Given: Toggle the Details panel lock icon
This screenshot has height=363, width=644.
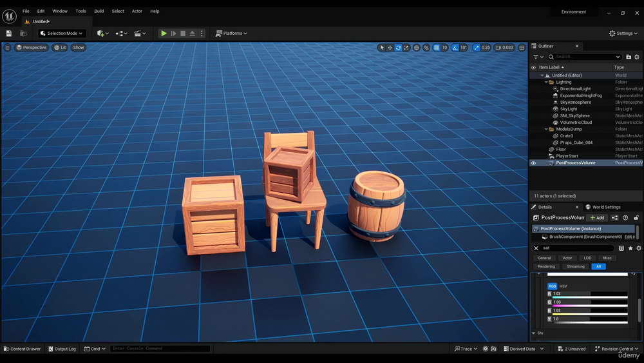Looking at the screenshot, I should [x=636, y=218].
